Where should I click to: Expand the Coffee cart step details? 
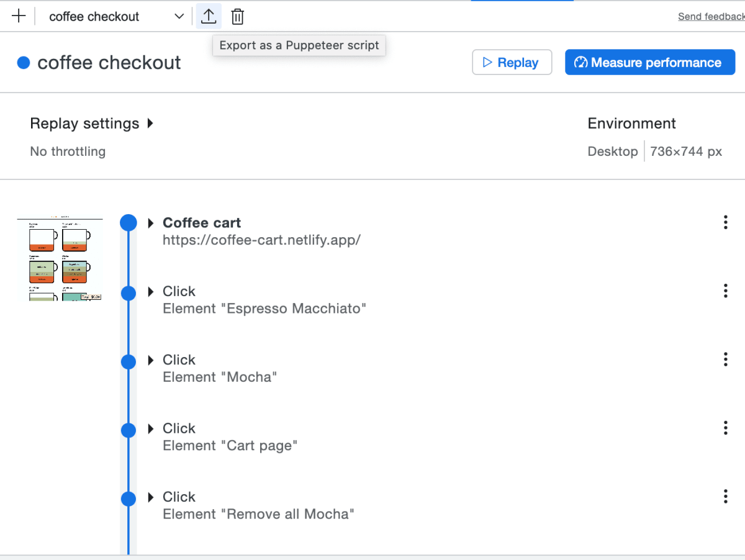[151, 223]
